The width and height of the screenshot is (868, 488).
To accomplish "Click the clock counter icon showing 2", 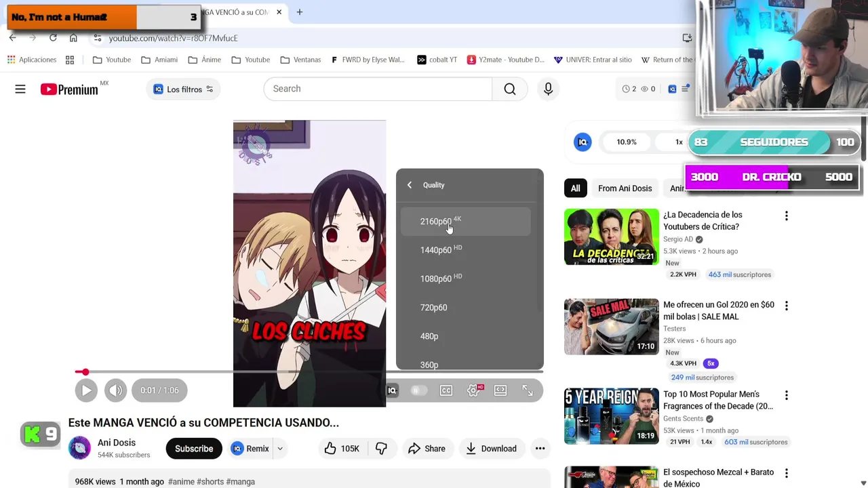I will click(x=629, y=89).
